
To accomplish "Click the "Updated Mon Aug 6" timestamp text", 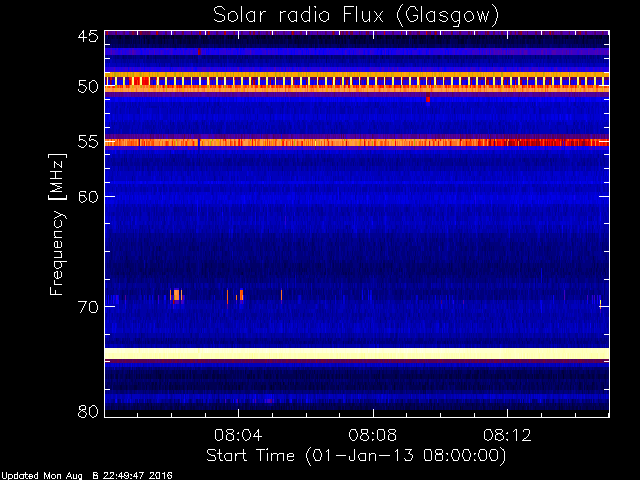I will pos(87,476).
